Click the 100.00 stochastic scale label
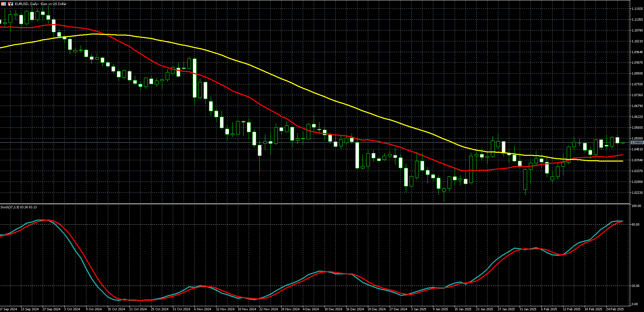Image resolution: width=644 pixels, height=312 pixels. [x=636, y=206]
